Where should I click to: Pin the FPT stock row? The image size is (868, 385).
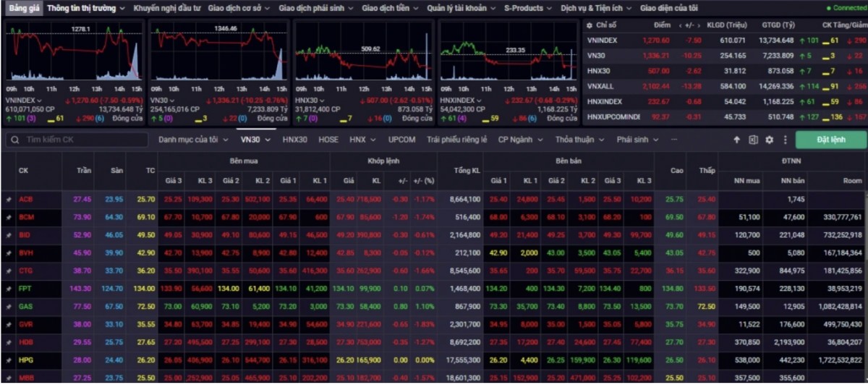click(9, 288)
